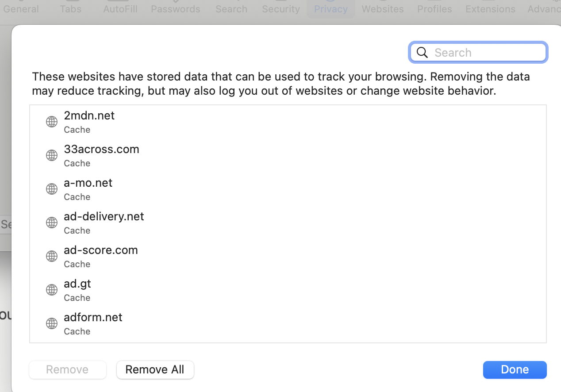
Task: Open the Profiles preferences tab
Action: [434, 9]
